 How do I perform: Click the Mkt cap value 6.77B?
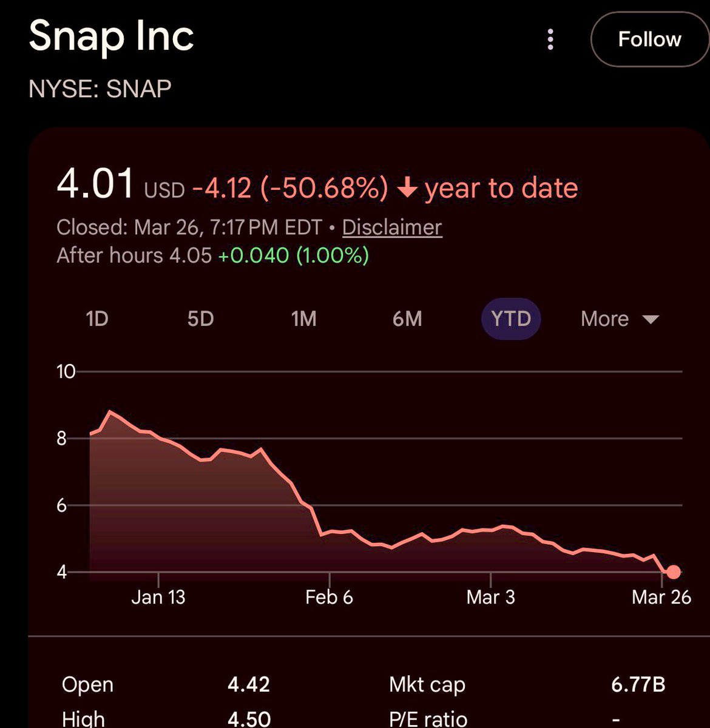pos(638,684)
